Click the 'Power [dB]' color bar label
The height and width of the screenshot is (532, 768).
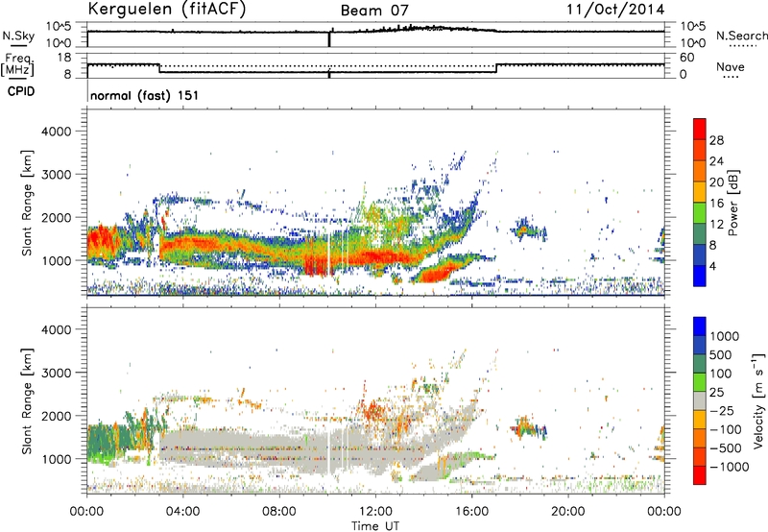732,203
